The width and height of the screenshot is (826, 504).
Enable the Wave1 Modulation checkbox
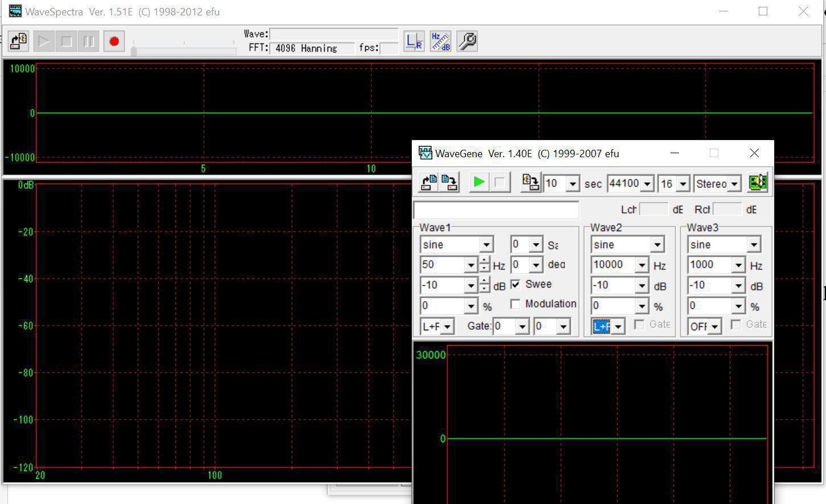click(x=516, y=304)
